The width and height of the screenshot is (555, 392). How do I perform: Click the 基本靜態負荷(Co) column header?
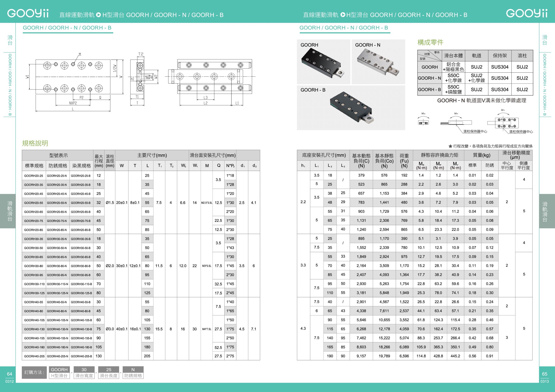[x=384, y=161]
